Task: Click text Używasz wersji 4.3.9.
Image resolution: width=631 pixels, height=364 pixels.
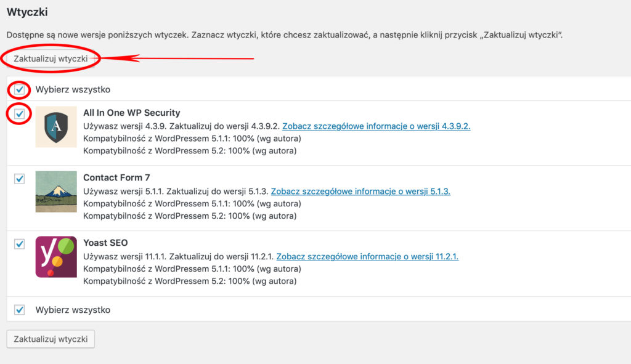Action: click(125, 126)
